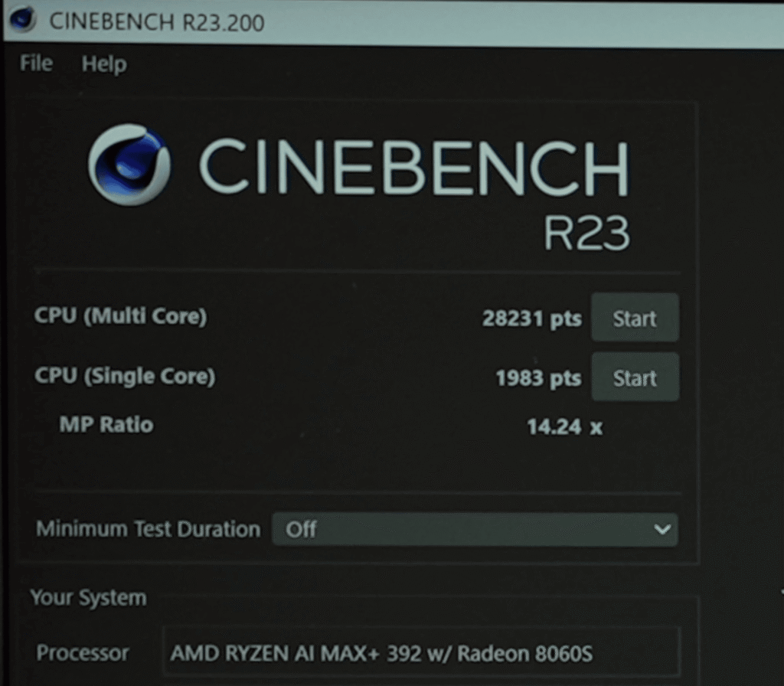Click the chevron on the Minimum Test Duration selector

(x=663, y=529)
